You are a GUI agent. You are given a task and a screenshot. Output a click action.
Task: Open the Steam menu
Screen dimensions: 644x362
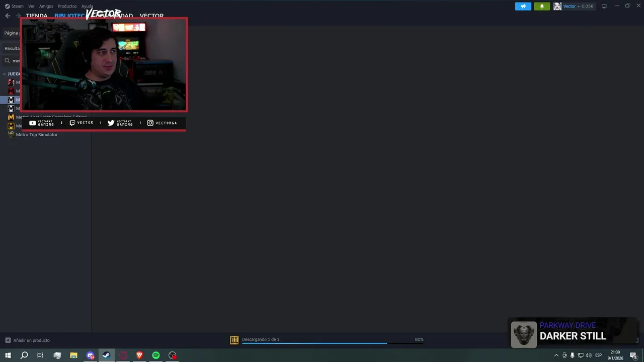click(x=14, y=6)
